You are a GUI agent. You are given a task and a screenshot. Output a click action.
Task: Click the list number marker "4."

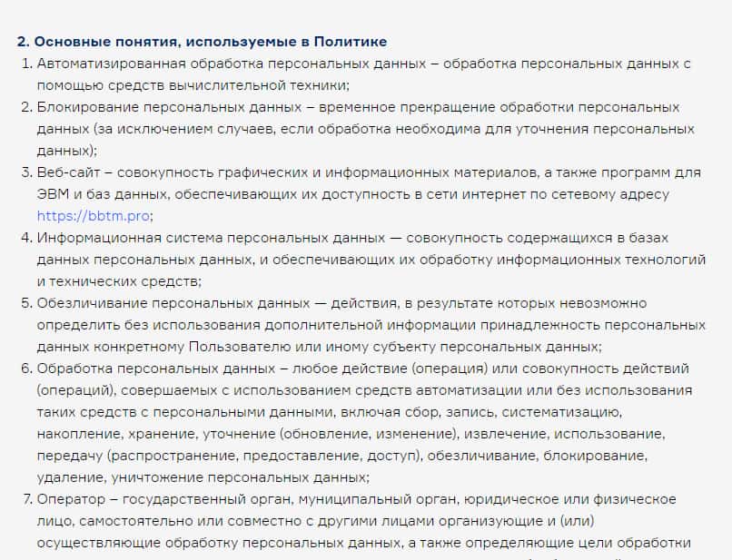pyautogui.click(x=26, y=238)
